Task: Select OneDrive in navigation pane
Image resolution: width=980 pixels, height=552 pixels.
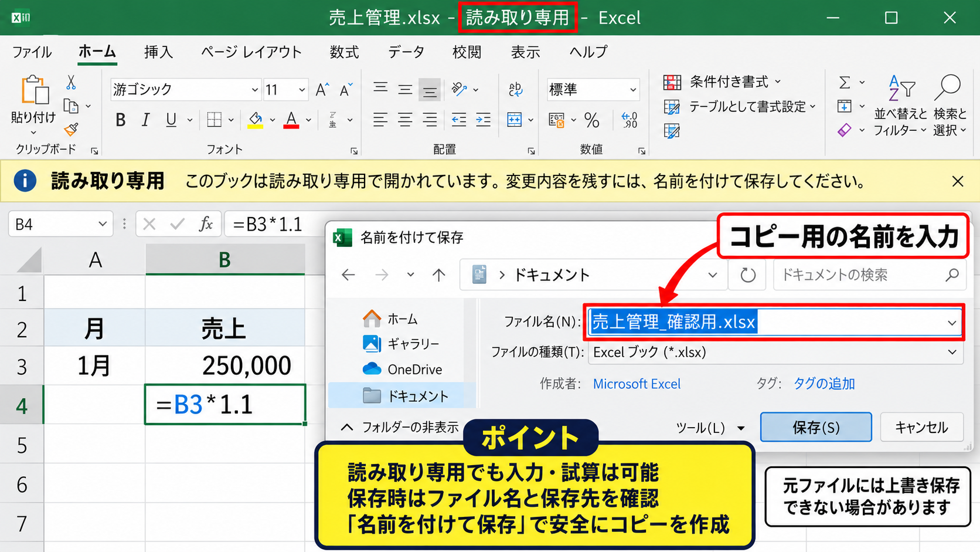Action: click(x=403, y=369)
